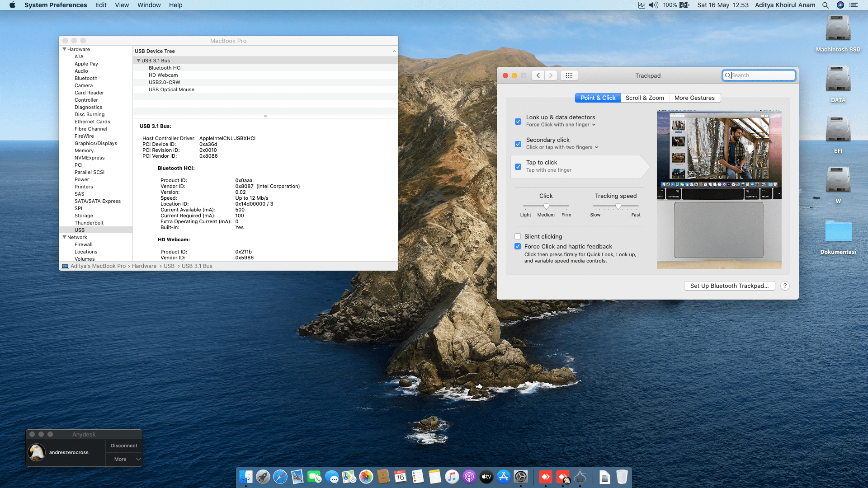Open the Mail eagle stamp icon
Image resolution: width=868 pixels, height=488 pixels.
pos(297,477)
